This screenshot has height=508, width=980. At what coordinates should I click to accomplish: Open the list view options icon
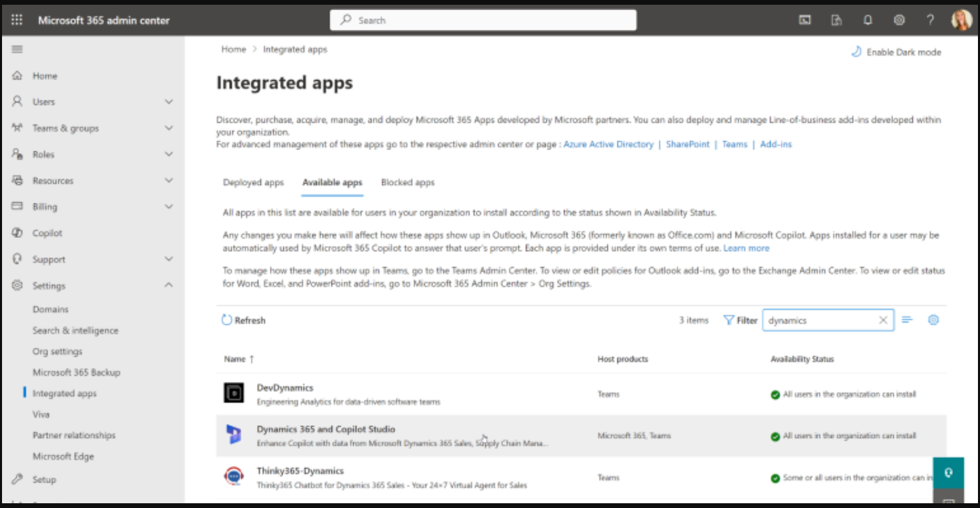[x=907, y=320]
